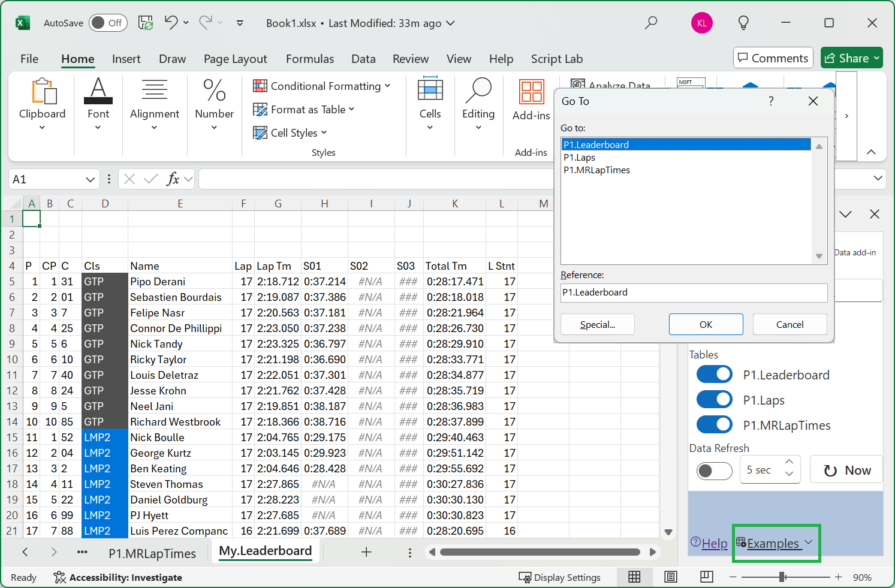
Task: Click the formula bar cancel X icon
Action: 129,179
